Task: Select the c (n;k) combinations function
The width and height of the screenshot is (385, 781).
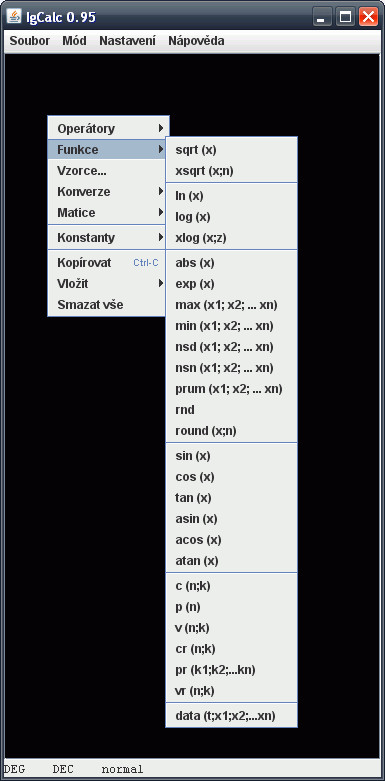Action: click(x=232, y=586)
